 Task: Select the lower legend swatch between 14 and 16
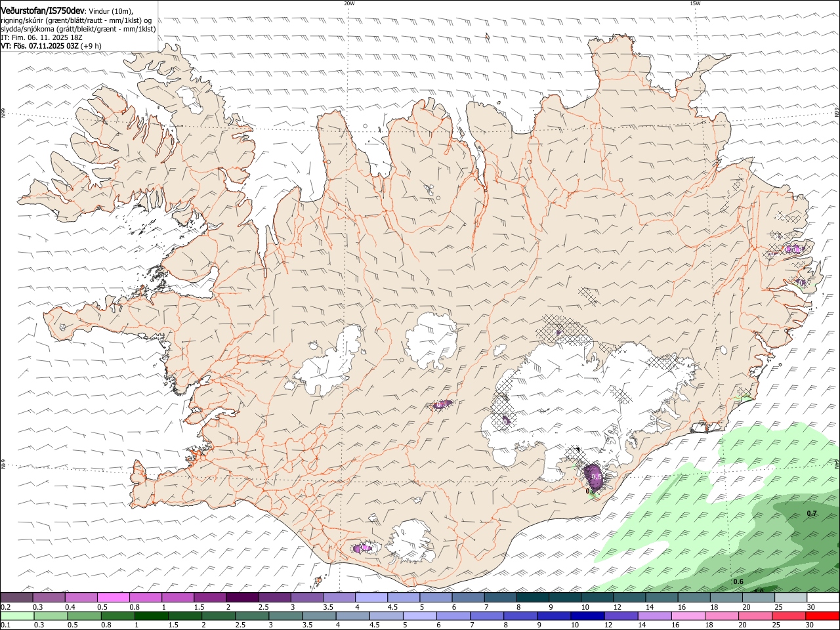click(654, 616)
